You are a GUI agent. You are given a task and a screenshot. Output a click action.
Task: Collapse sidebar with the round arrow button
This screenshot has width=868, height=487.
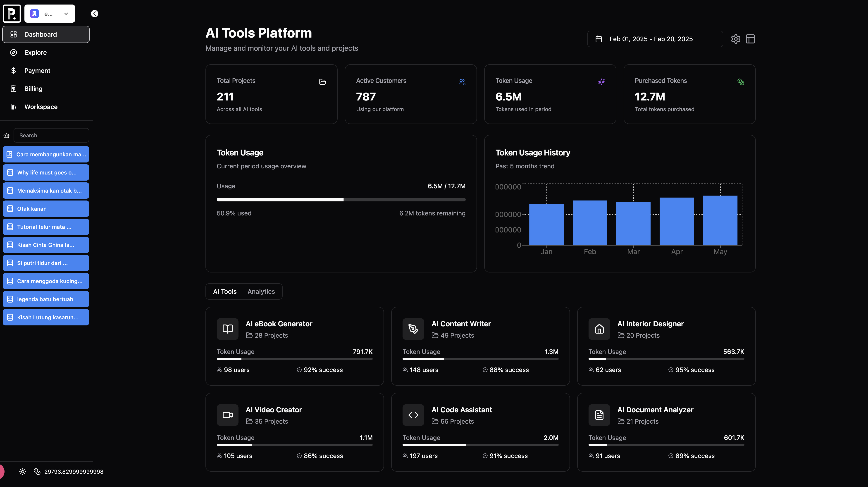pyautogui.click(x=95, y=14)
